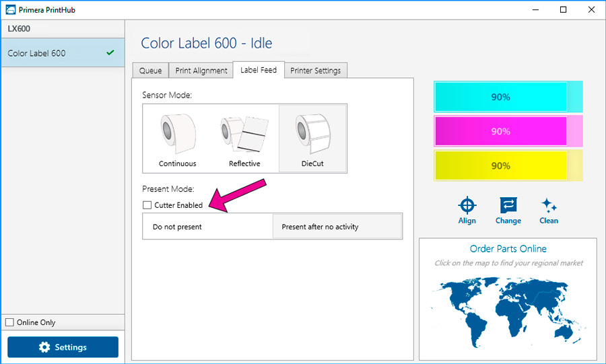Click the Change cartridge icon
Image resolution: width=606 pixels, height=364 pixels.
click(508, 205)
